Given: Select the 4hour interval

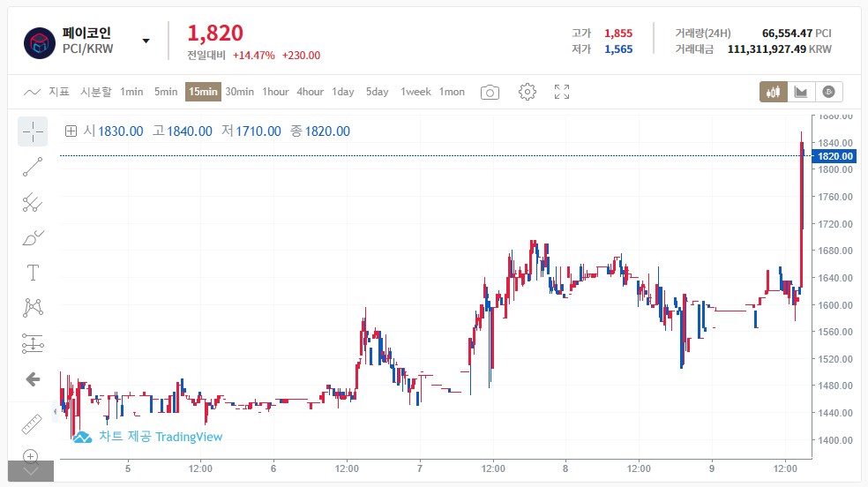Looking at the screenshot, I should [310, 92].
